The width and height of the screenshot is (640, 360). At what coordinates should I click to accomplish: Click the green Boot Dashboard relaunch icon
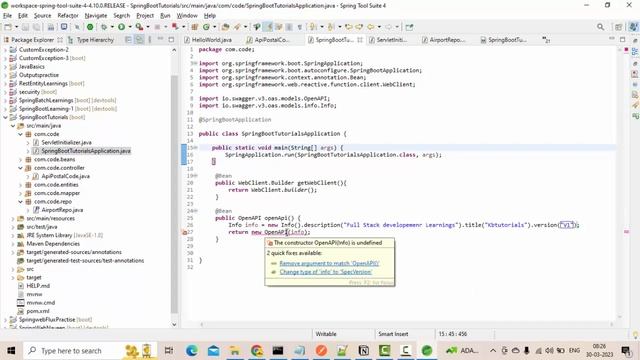click(90, 27)
